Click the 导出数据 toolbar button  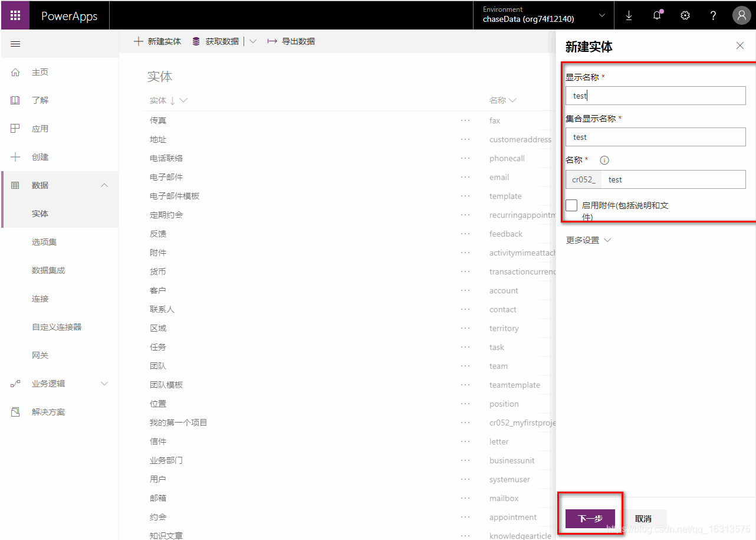(291, 41)
